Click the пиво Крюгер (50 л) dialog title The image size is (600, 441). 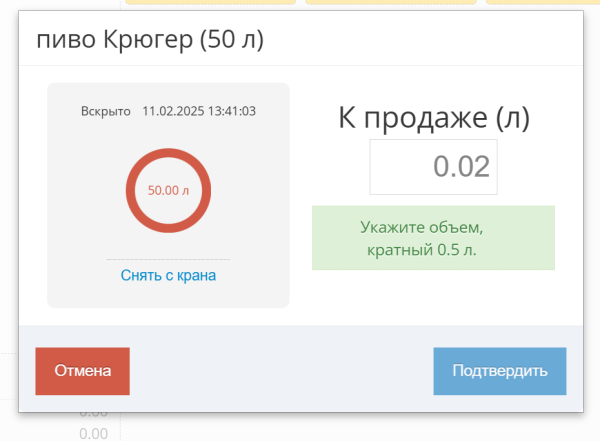point(150,39)
